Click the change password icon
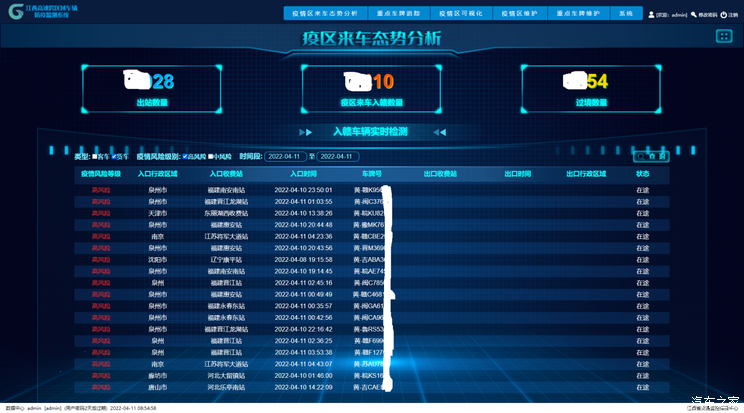Image resolution: width=744 pixels, height=413 pixels. pos(695,15)
